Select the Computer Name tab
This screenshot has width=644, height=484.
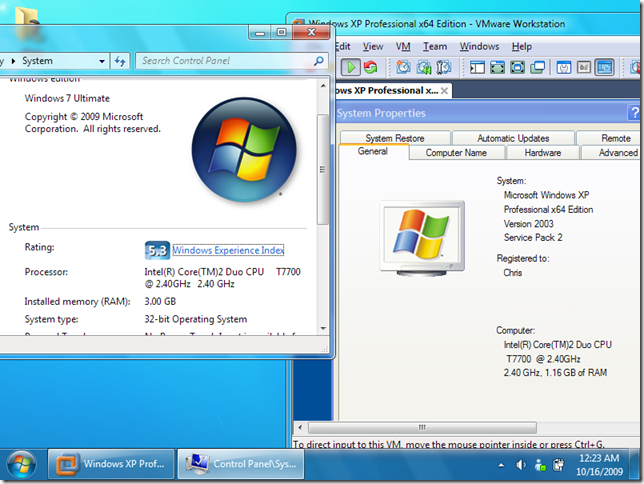[456, 153]
